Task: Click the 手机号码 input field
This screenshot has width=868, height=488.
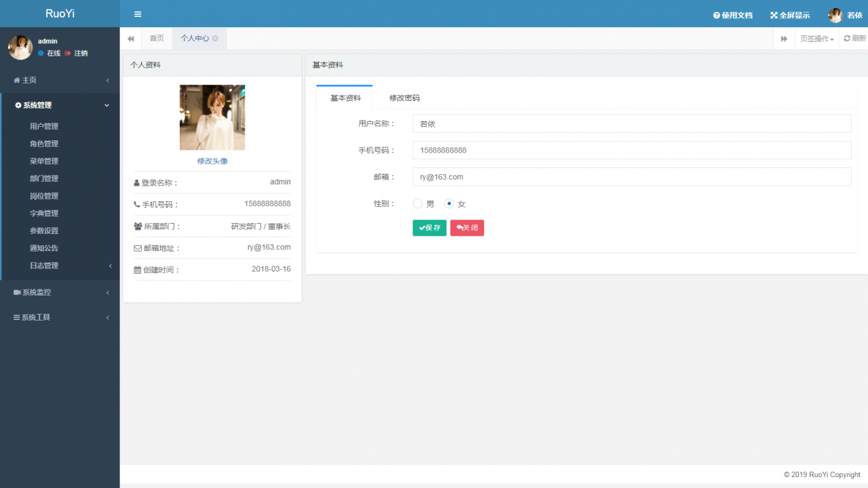Action: point(632,150)
